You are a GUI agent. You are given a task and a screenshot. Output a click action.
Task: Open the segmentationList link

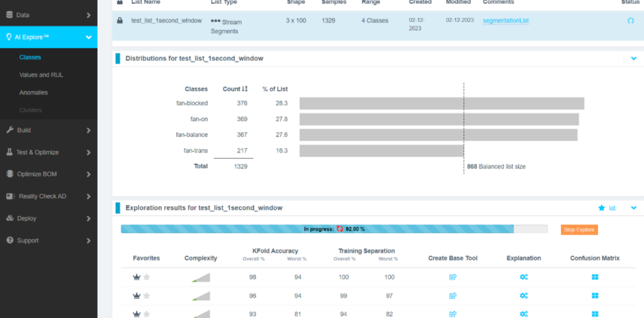(506, 21)
